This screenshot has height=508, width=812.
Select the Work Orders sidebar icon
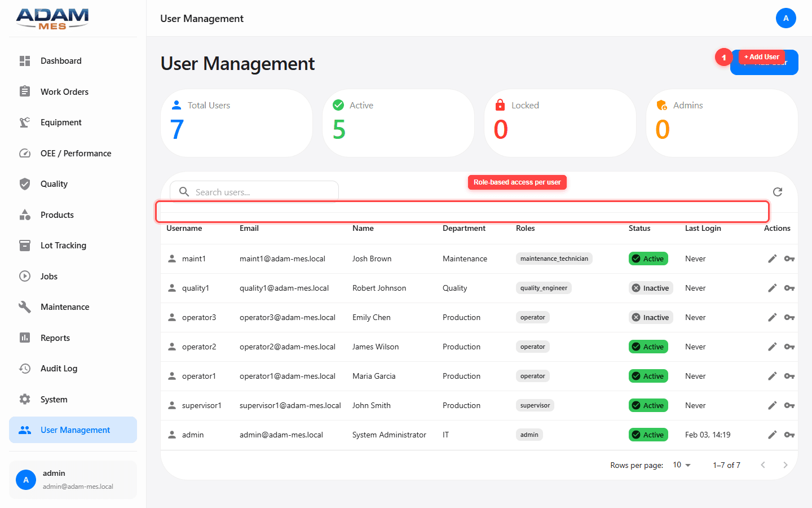point(25,91)
